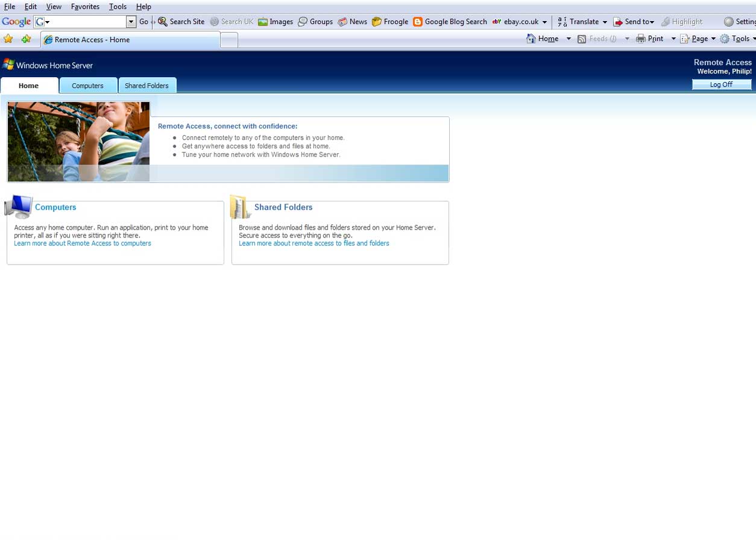Expand the Print dropdown arrow

(673, 39)
